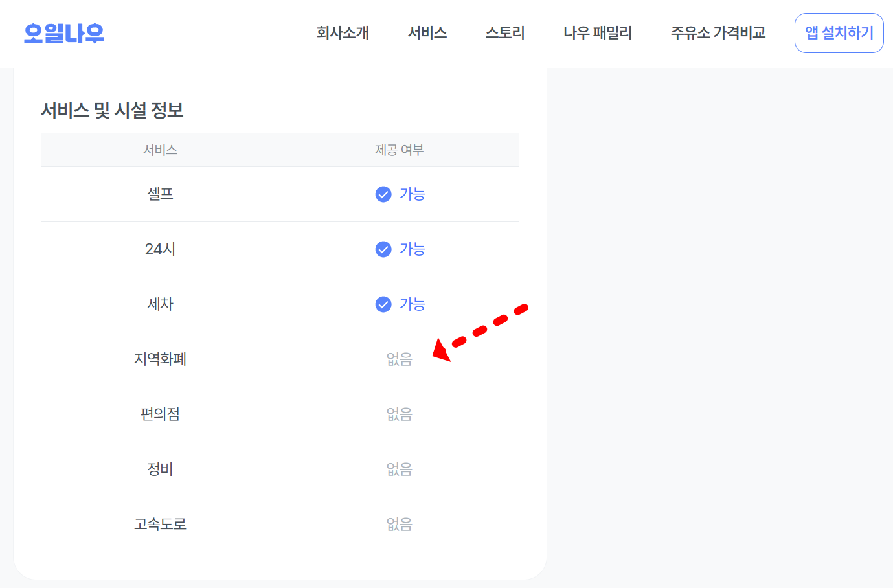
Task: Select the 고속도로 service label
Action: click(161, 524)
